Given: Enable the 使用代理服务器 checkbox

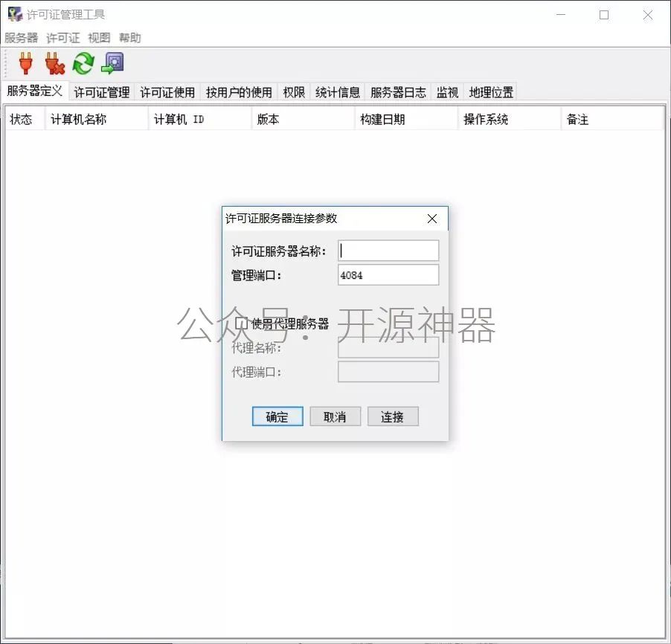Looking at the screenshot, I should pos(241,323).
